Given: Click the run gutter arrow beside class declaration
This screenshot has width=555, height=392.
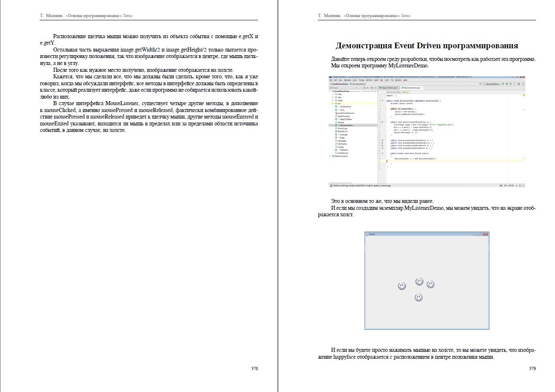Looking at the screenshot, I should coord(382,101).
